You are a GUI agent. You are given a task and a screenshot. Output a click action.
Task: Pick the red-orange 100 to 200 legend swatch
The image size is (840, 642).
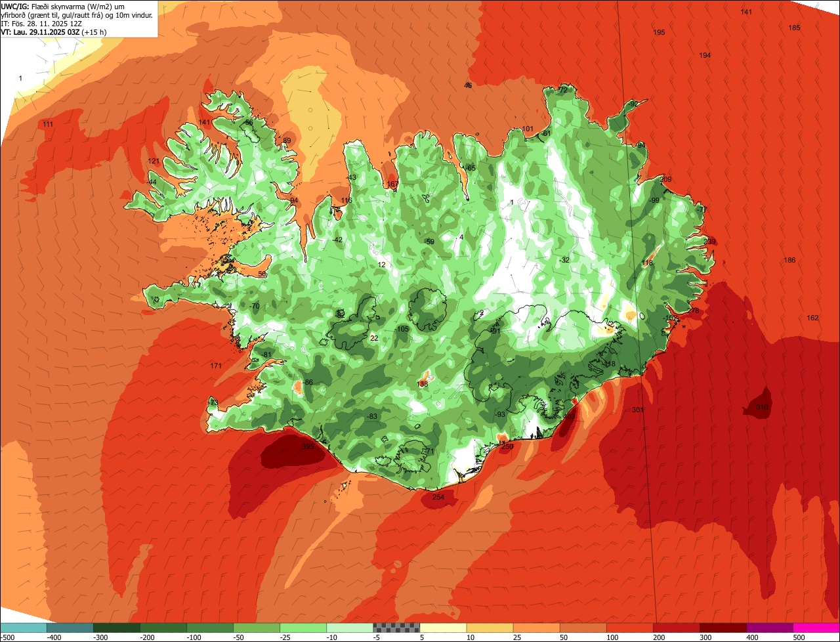click(x=629, y=627)
